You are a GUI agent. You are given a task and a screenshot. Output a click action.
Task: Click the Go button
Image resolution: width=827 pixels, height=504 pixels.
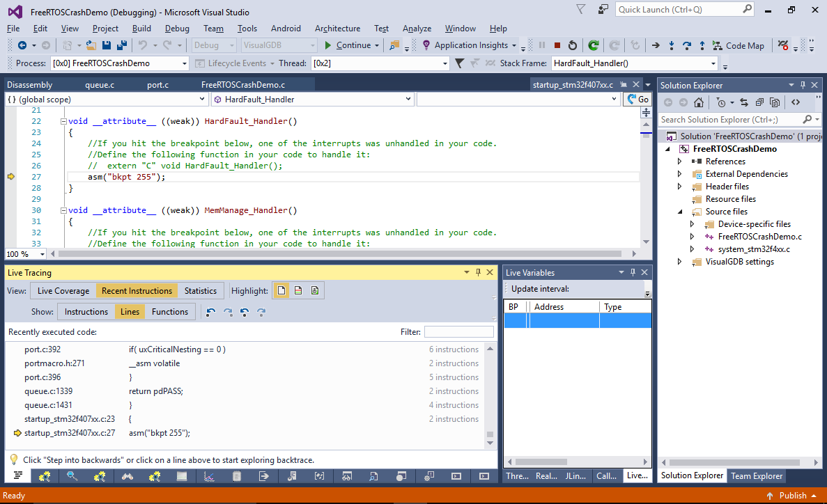tap(638, 99)
